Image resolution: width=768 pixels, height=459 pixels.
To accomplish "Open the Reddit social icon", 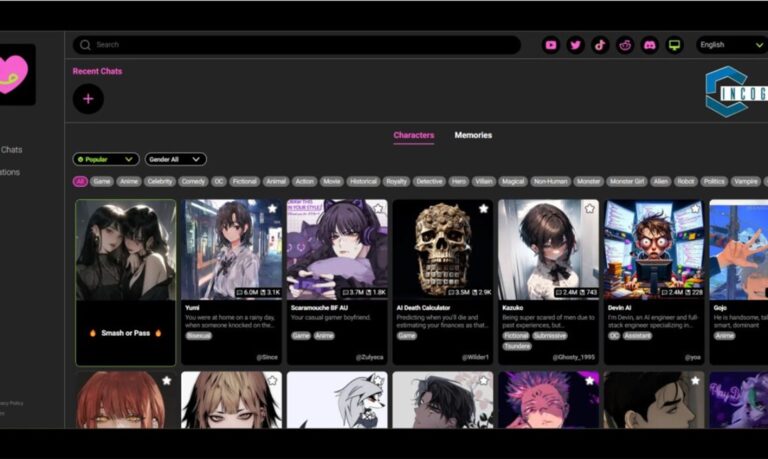I will point(625,45).
